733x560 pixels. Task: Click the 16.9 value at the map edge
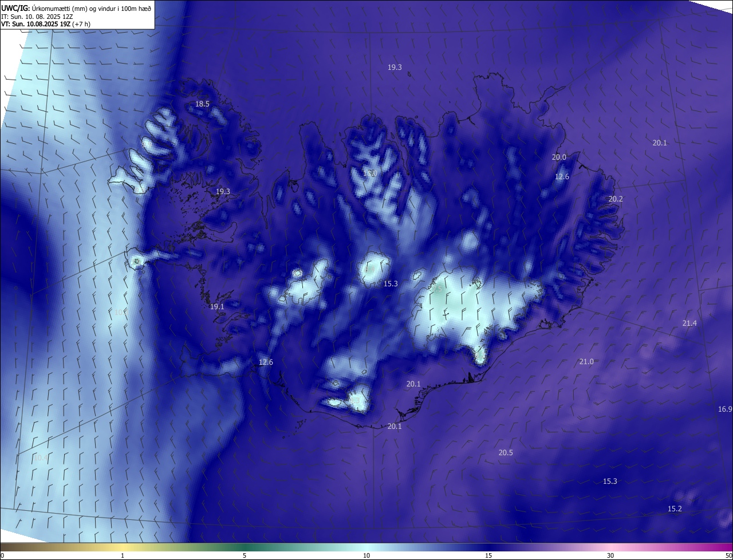click(x=725, y=409)
